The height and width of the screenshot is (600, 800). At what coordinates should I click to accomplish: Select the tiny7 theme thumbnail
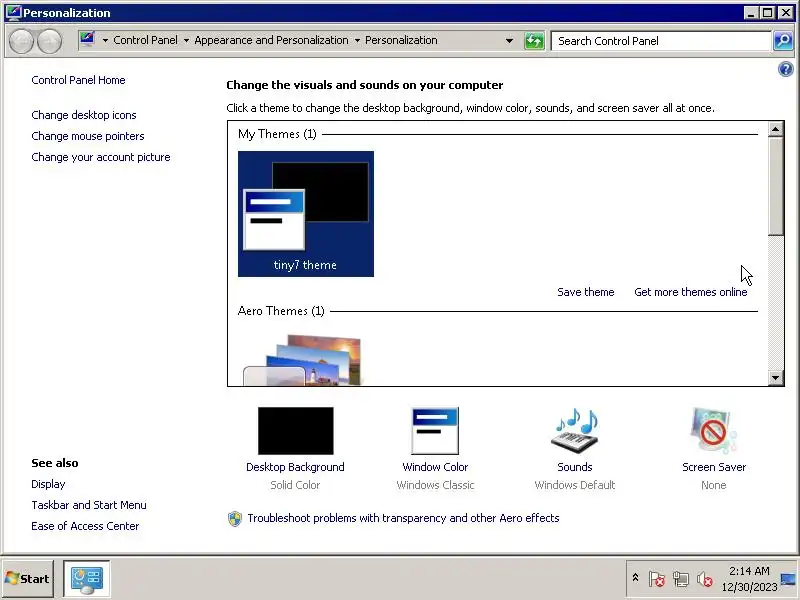tap(306, 214)
